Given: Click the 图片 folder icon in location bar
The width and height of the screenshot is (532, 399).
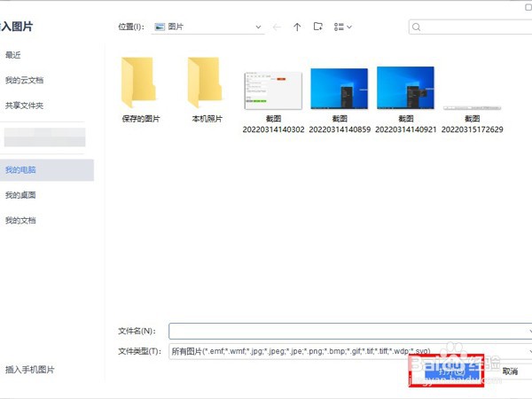Looking at the screenshot, I should 160,27.
